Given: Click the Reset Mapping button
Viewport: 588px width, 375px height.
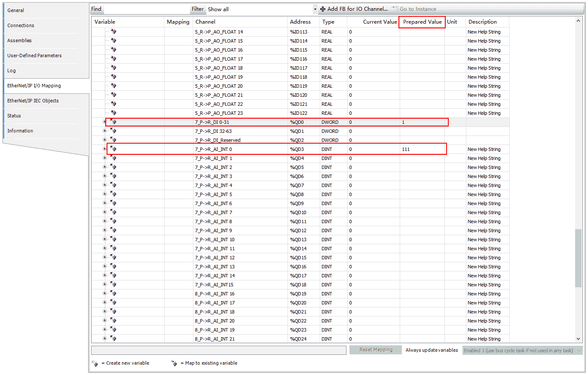Looking at the screenshot, I should (376, 350).
